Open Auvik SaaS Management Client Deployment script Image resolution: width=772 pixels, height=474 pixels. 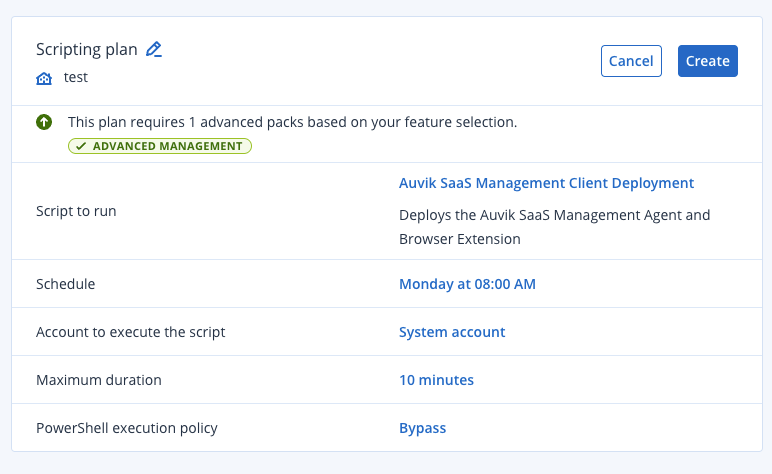click(x=546, y=183)
